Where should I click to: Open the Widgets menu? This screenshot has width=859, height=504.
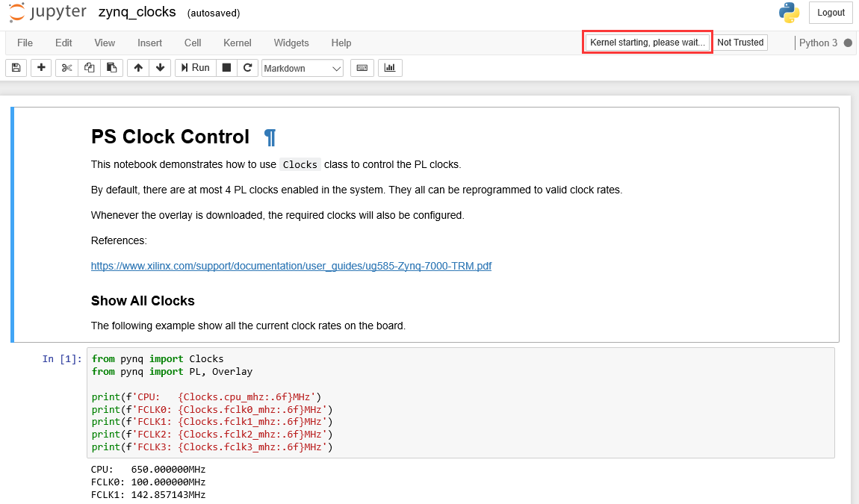tap(291, 43)
